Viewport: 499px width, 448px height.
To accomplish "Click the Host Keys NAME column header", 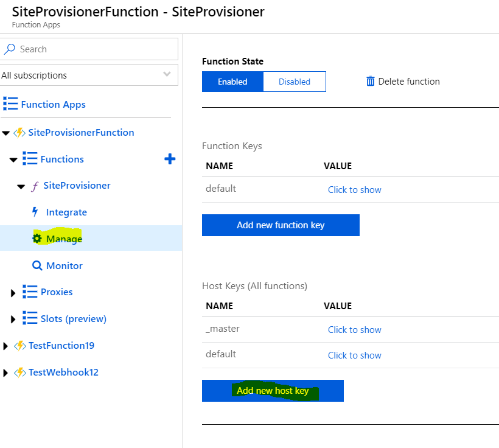I will [x=219, y=306].
